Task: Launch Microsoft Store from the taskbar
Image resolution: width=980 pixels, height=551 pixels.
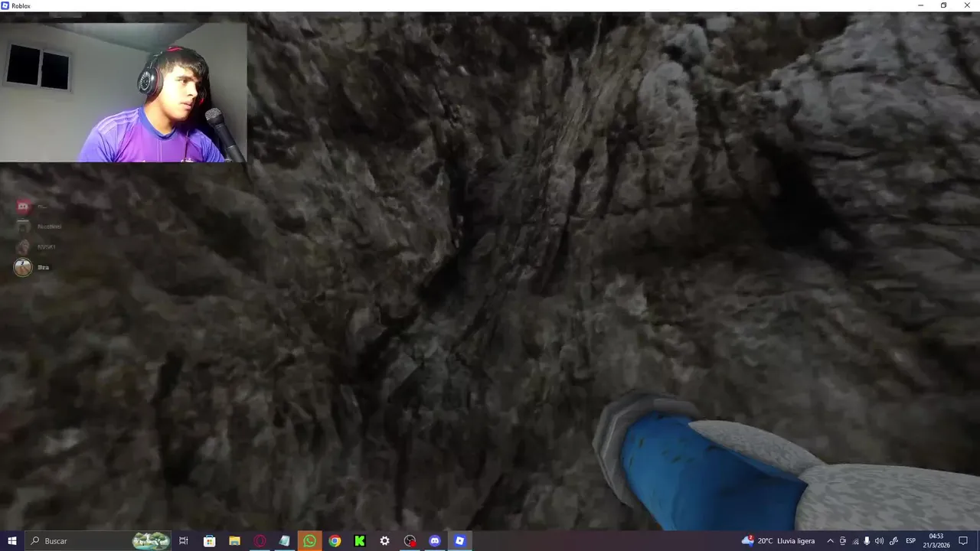Action: (209, 541)
